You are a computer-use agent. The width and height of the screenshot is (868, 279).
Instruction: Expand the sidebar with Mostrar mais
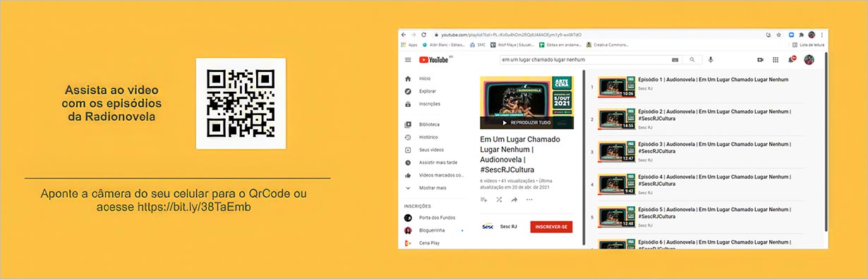pos(433,188)
